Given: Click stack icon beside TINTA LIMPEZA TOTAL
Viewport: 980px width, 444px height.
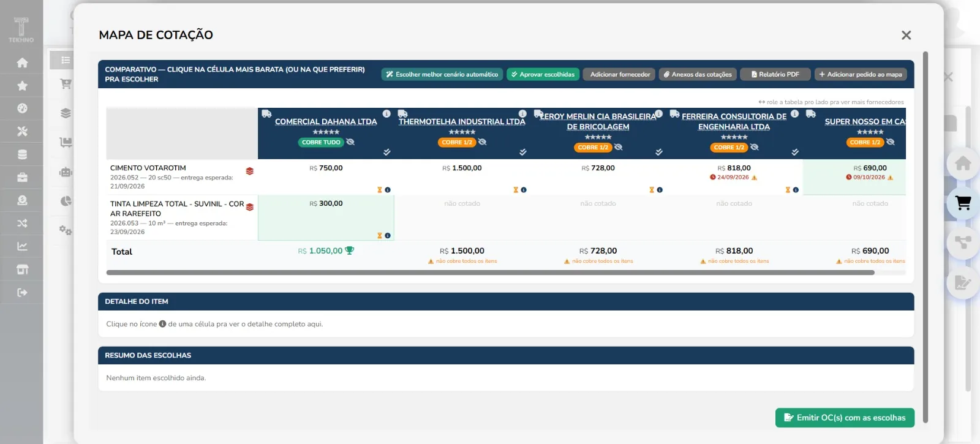Looking at the screenshot, I should point(250,207).
